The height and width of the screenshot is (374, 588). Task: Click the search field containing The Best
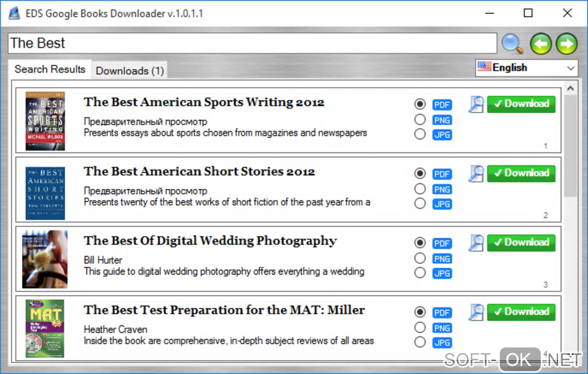[x=252, y=43]
